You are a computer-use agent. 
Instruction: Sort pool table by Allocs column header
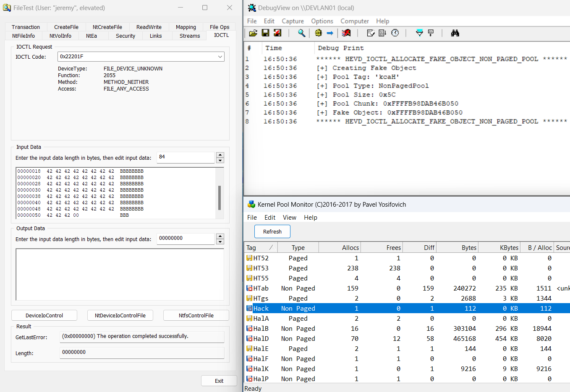click(340, 247)
